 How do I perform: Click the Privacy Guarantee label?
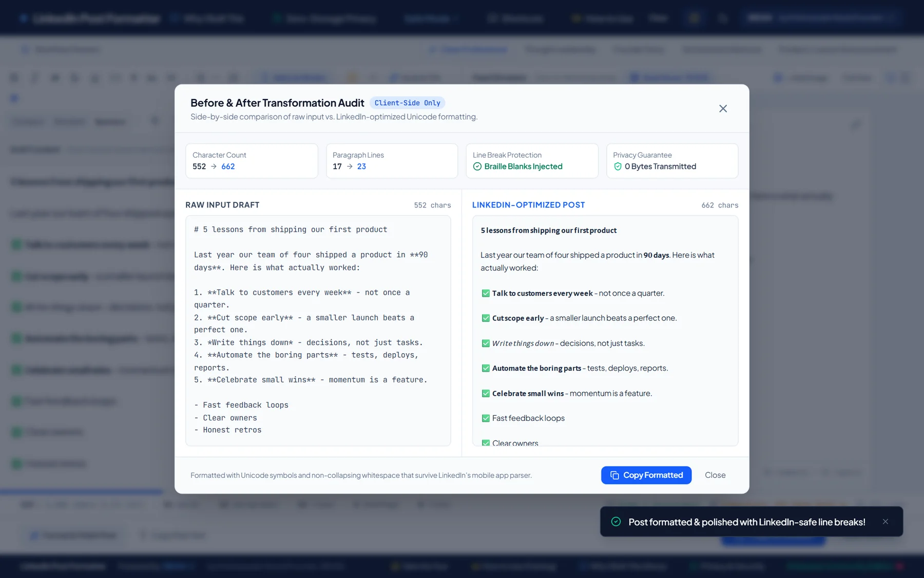pos(642,155)
